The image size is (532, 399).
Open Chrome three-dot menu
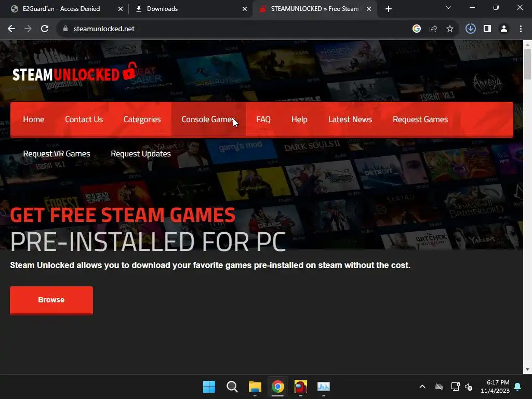521,29
